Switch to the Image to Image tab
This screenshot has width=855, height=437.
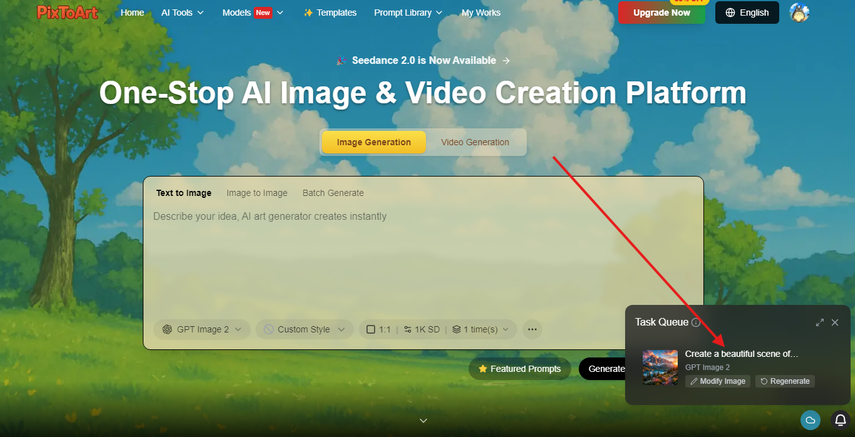[257, 193]
